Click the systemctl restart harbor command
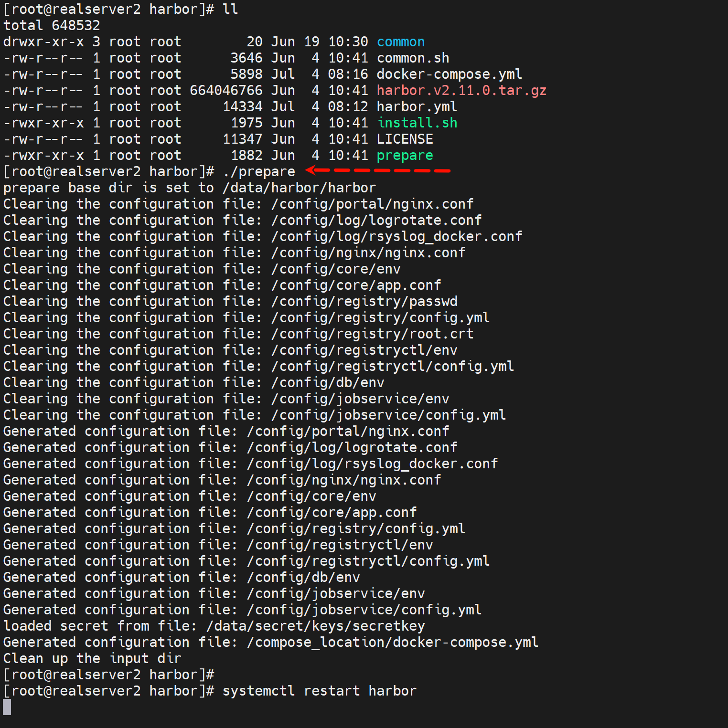Screen dimensions: 728x728 [x=320, y=691]
